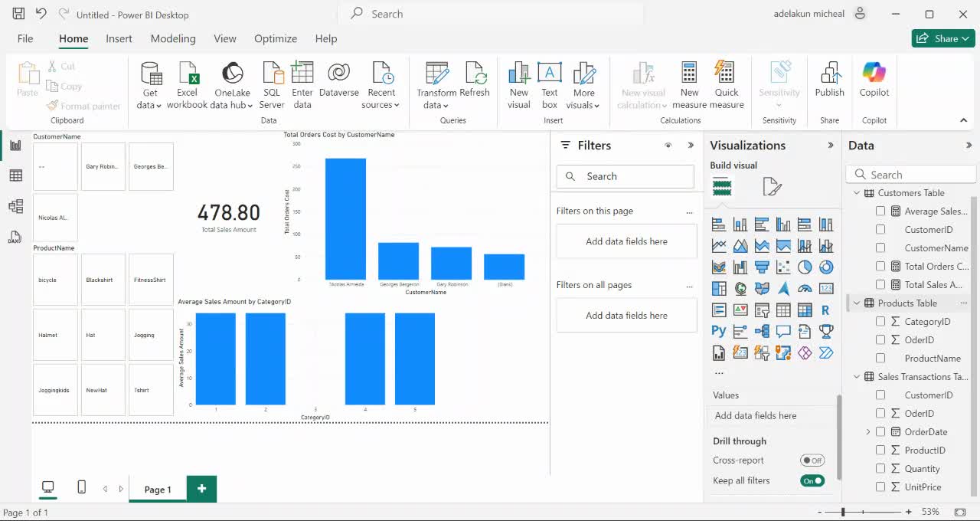Enable Cross-report drill through
The height and width of the screenshot is (521, 980).
click(x=812, y=460)
